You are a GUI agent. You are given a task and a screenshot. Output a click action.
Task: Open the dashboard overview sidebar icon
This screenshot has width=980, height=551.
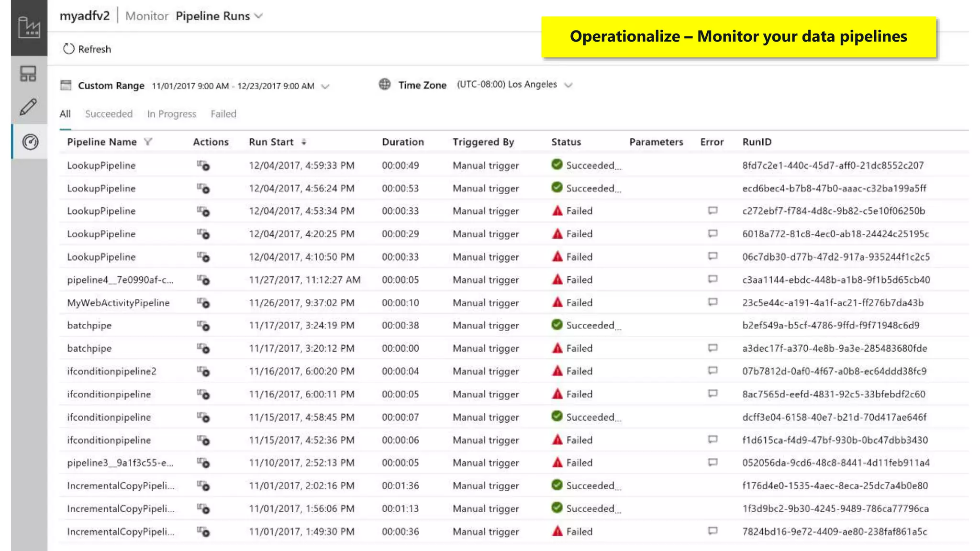(x=28, y=74)
